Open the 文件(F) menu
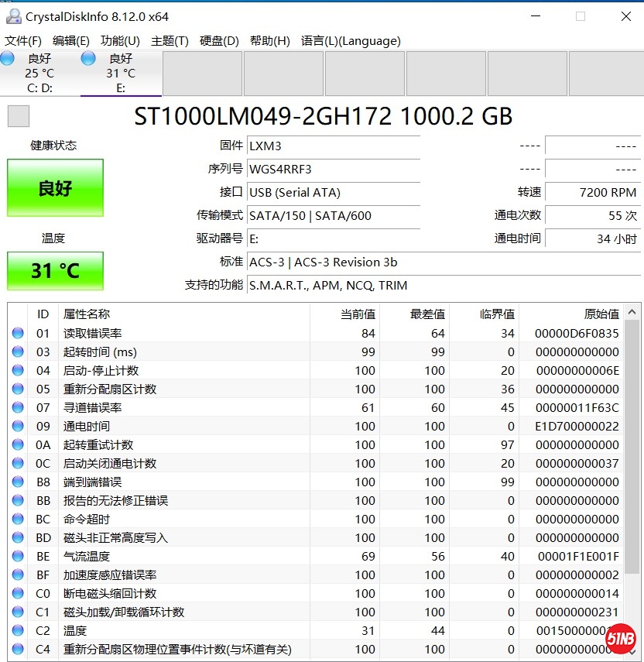The width and height of the screenshot is (644, 662). coord(23,41)
